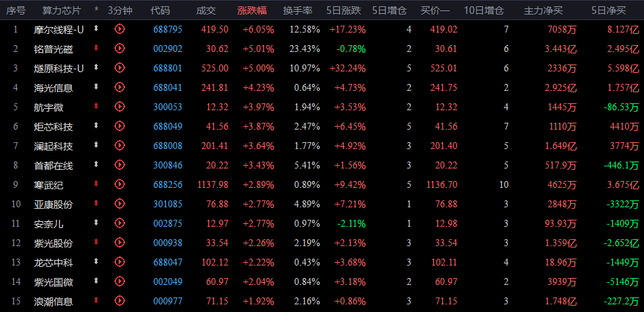Open 3-minute chart icon for 摩尔线程-U
The image size is (644, 312).
tap(119, 28)
